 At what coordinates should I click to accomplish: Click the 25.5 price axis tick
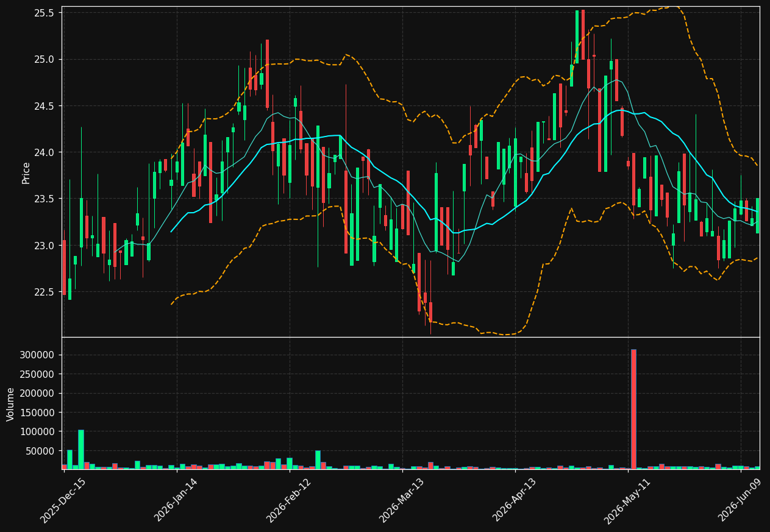coord(45,13)
